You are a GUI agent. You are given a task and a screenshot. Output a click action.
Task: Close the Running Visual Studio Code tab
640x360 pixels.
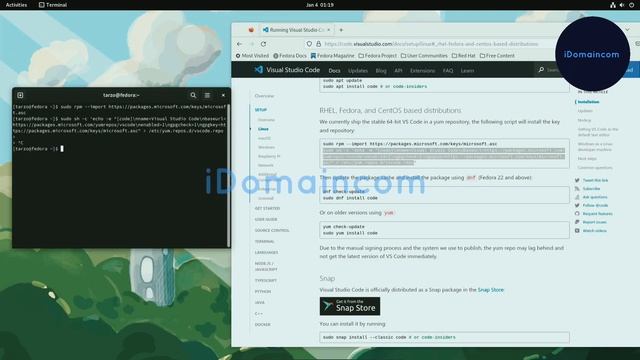pos(329,30)
